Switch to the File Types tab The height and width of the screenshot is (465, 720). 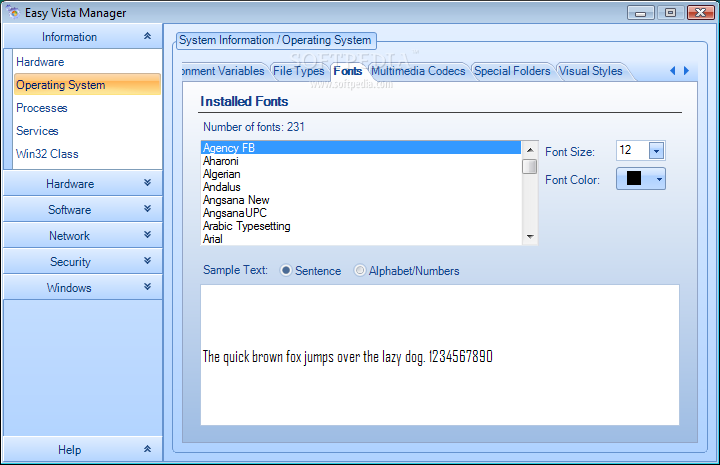(x=299, y=71)
